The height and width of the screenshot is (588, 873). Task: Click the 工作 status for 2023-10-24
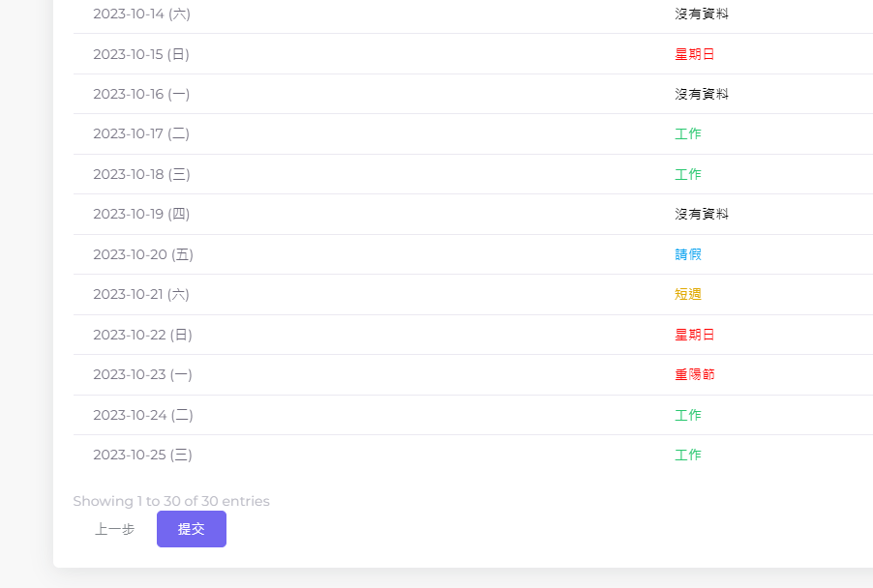[x=687, y=415]
